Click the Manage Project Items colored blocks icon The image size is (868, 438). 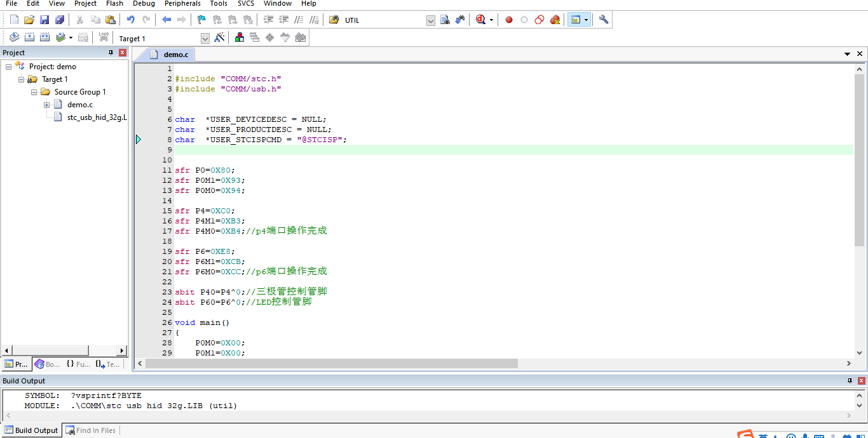coord(240,38)
